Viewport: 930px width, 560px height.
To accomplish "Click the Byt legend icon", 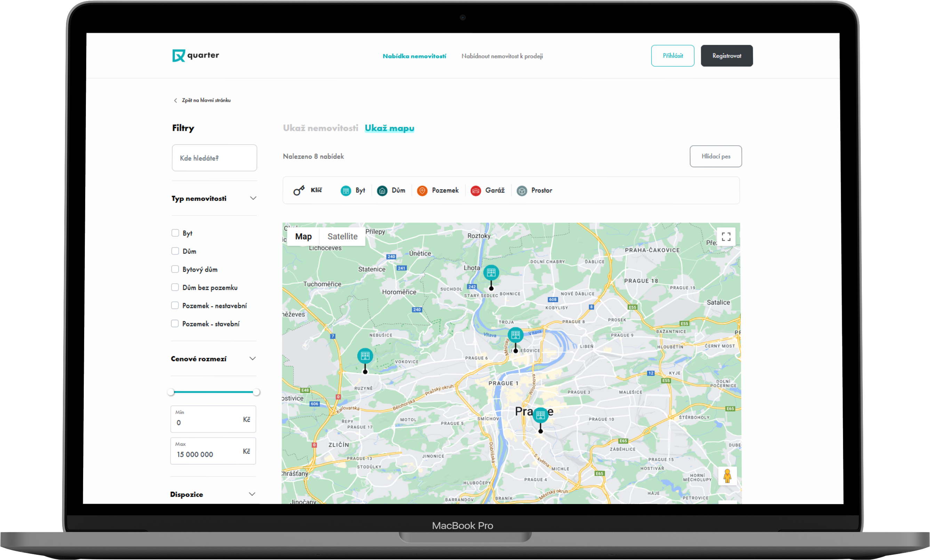I will [x=345, y=190].
